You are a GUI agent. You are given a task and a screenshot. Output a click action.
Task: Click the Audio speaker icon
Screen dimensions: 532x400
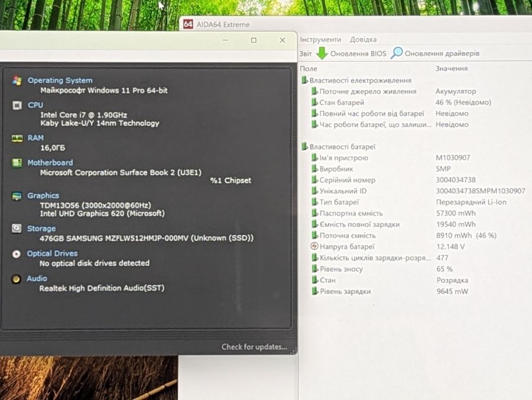click(15, 279)
